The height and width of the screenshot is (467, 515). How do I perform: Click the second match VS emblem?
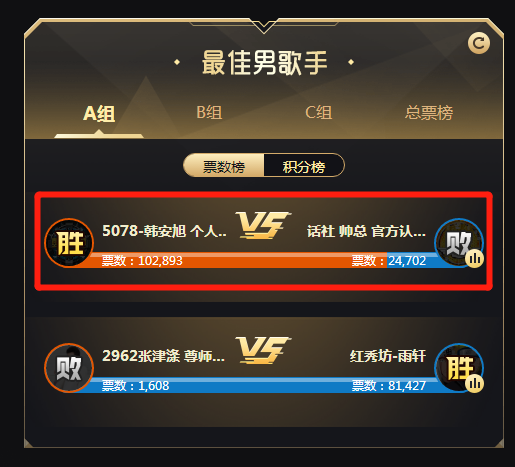click(263, 350)
